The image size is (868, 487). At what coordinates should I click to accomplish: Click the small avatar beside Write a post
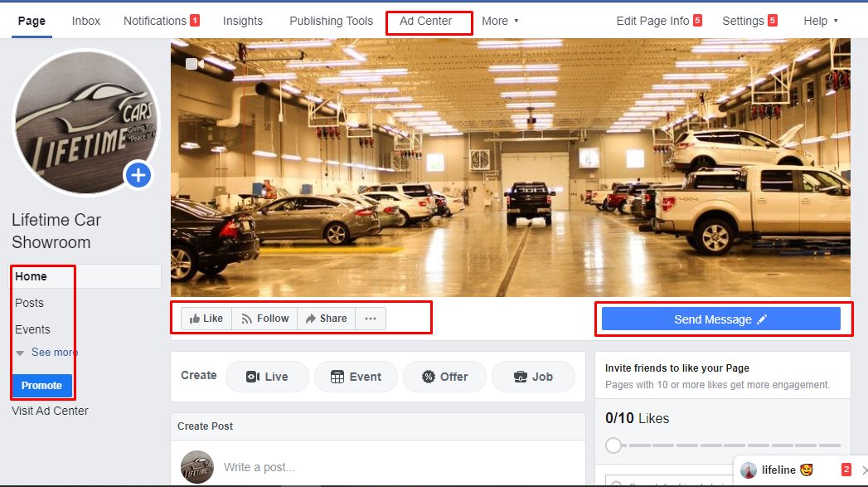click(197, 467)
